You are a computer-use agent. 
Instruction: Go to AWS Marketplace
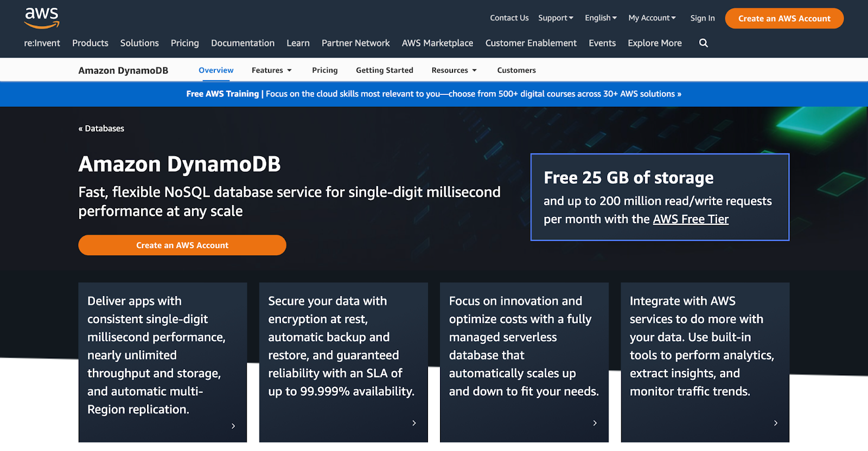tap(437, 43)
